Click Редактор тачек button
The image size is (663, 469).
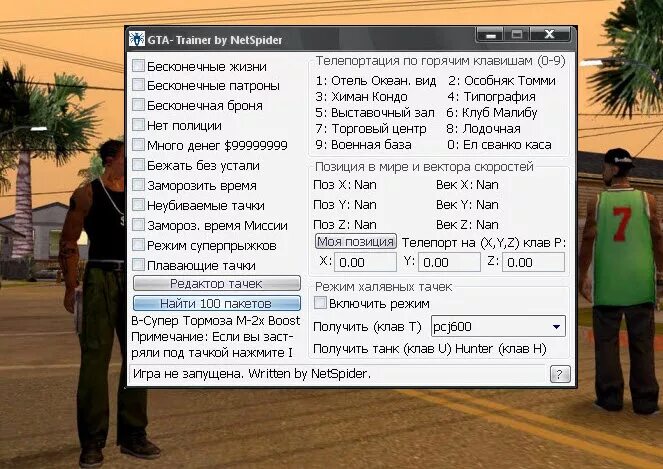tap(216, 283)
